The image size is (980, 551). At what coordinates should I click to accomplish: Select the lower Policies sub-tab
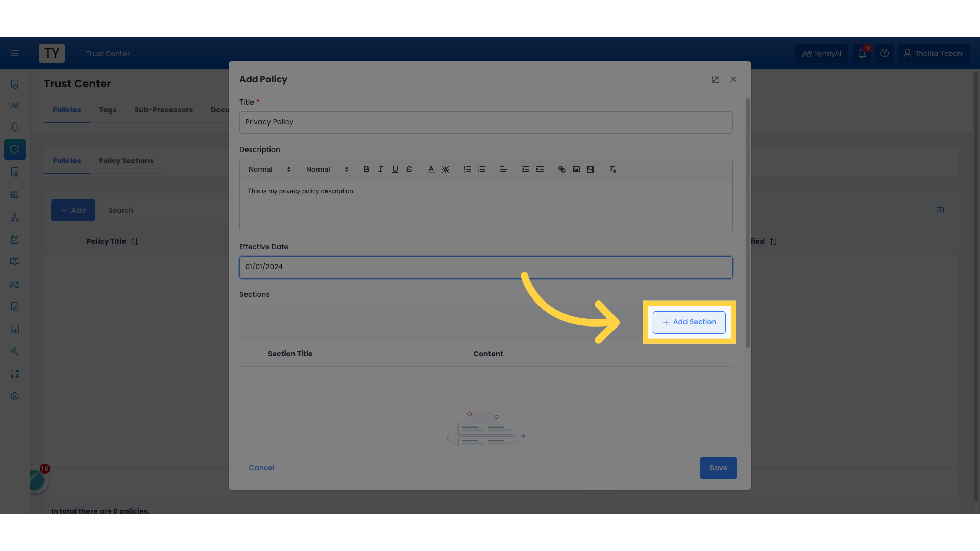tap(67, 161)
